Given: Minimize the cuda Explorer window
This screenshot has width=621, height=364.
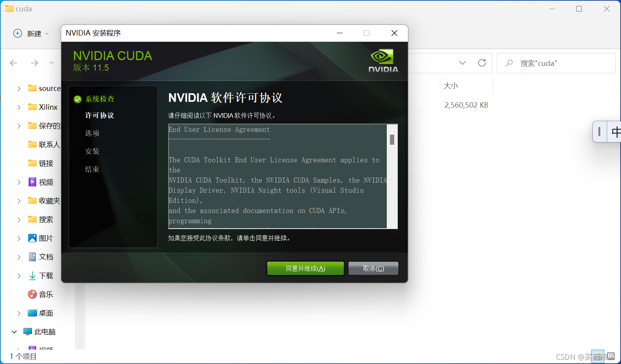Looking at the screenshot, I should click(552, 9).
